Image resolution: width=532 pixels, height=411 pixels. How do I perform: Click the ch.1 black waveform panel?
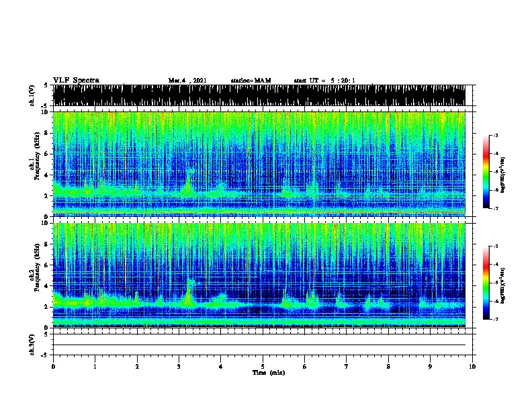[259, 95]
